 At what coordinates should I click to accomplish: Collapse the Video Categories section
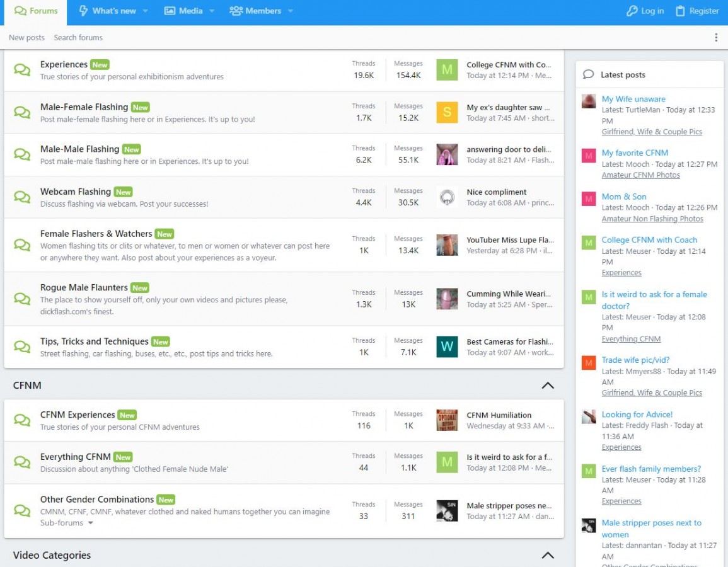(x=548, y=555)
